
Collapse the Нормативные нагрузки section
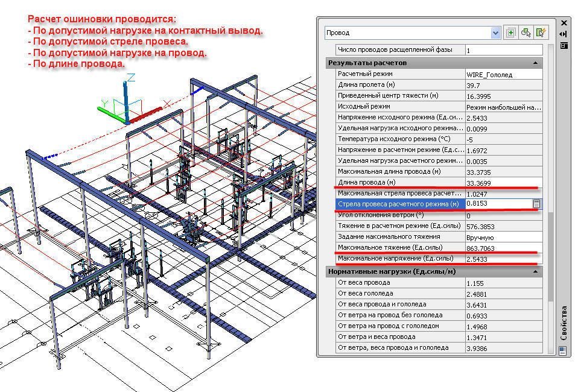(535, 271)
